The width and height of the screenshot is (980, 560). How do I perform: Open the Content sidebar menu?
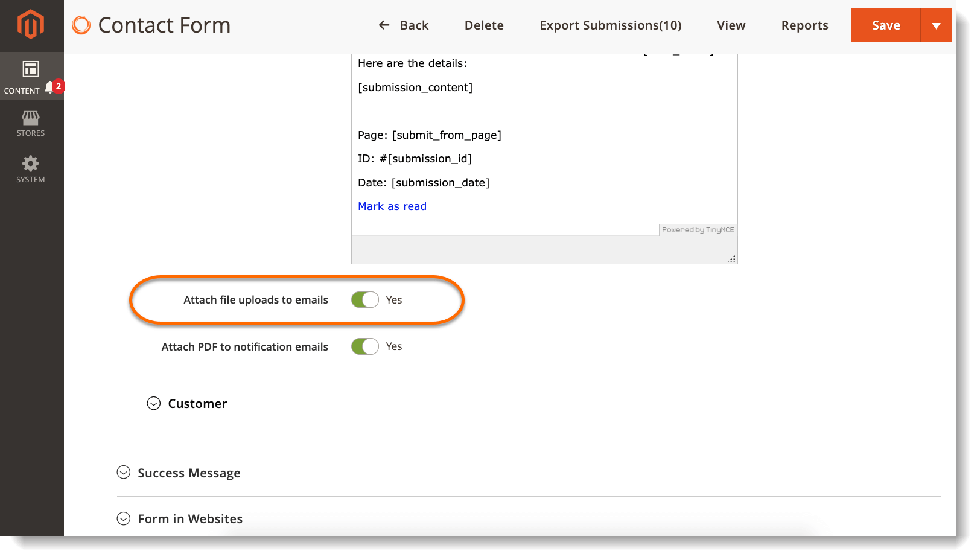(30, 77)
